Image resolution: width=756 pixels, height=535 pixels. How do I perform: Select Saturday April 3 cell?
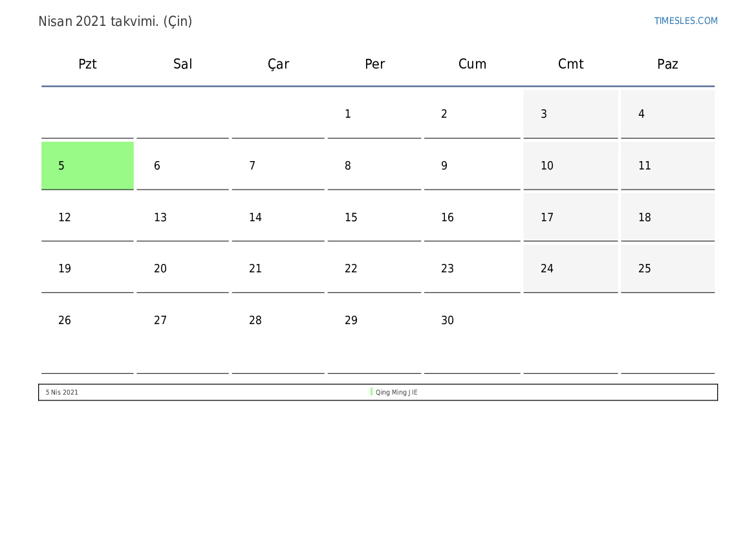pyautogui.click(x=570, y=114)
